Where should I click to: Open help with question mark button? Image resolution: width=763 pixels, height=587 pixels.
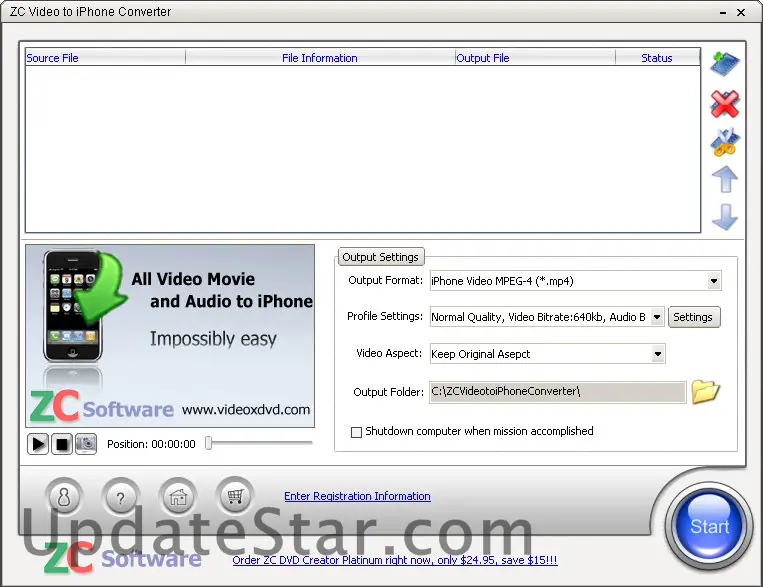[x=121, y=496]
